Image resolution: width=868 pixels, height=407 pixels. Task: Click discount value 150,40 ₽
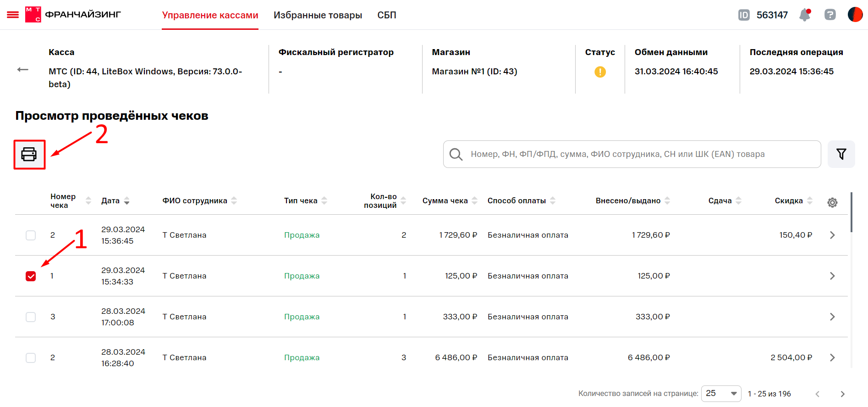796,235
